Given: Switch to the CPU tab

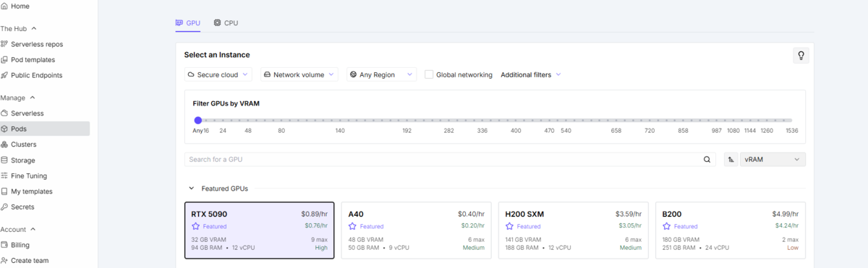Looking at the screenshot, I should tap(226, 23).
